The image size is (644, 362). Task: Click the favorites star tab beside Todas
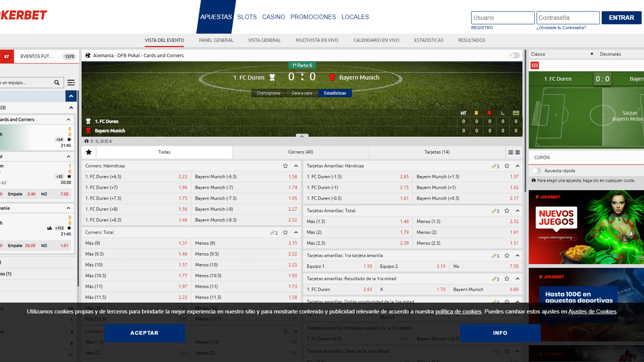pyautogui.click(x=89, y=152)
